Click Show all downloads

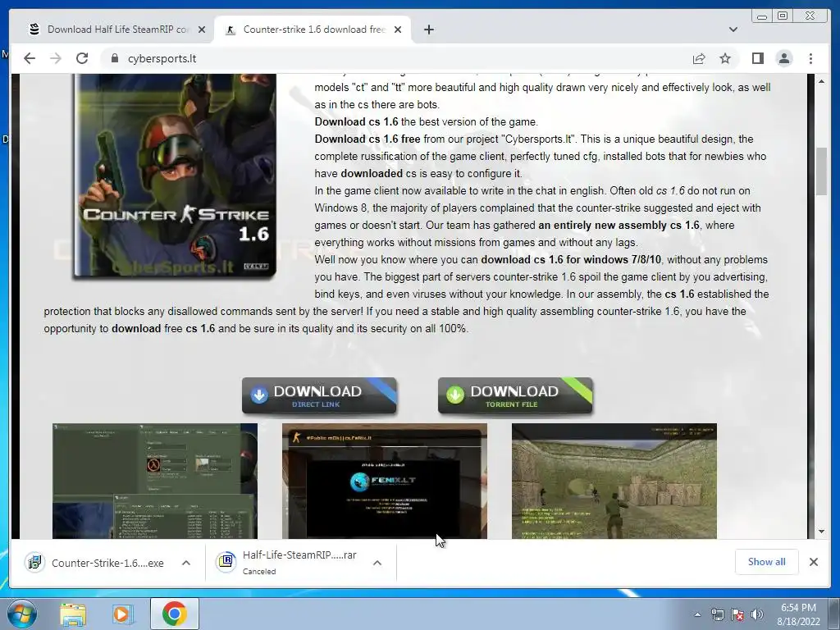pyautogui.click(x=767, y=561)
